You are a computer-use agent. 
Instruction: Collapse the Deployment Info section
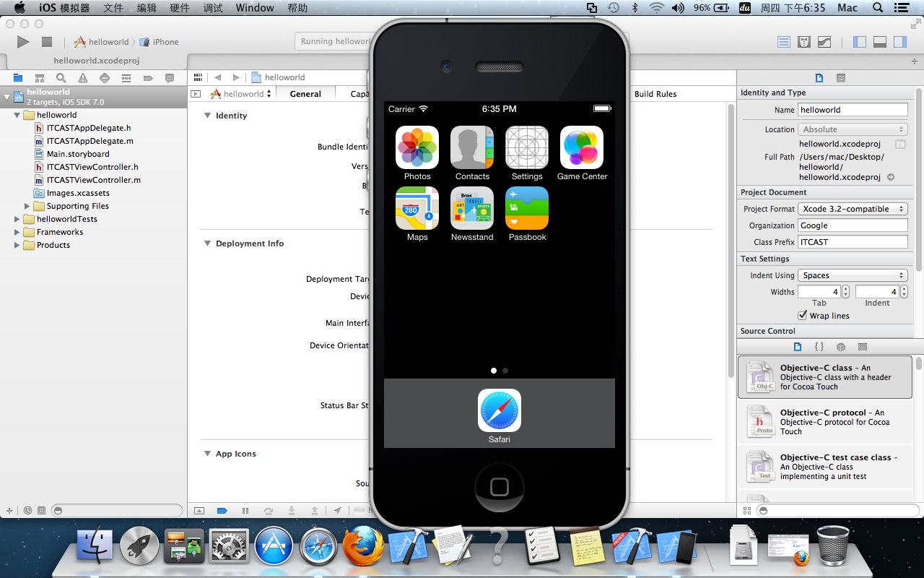pos(208,243)
